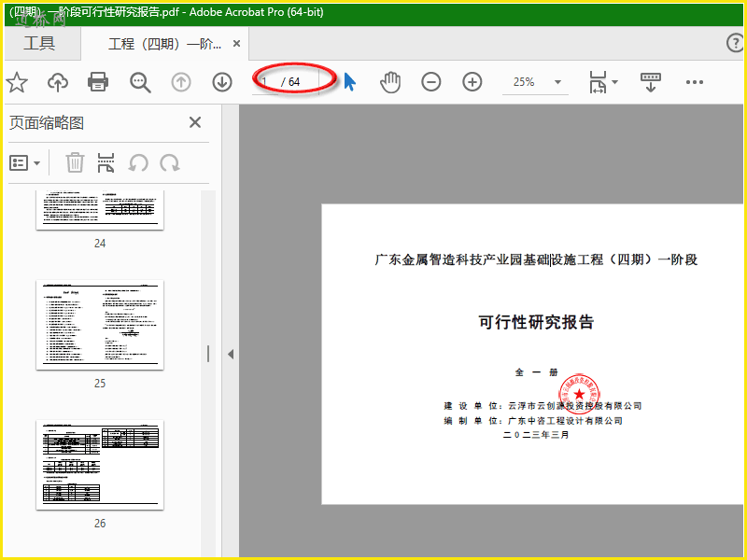Screen dimensions: 747x560
Task: Print the document with printer icon
Action: click(98, 82)
